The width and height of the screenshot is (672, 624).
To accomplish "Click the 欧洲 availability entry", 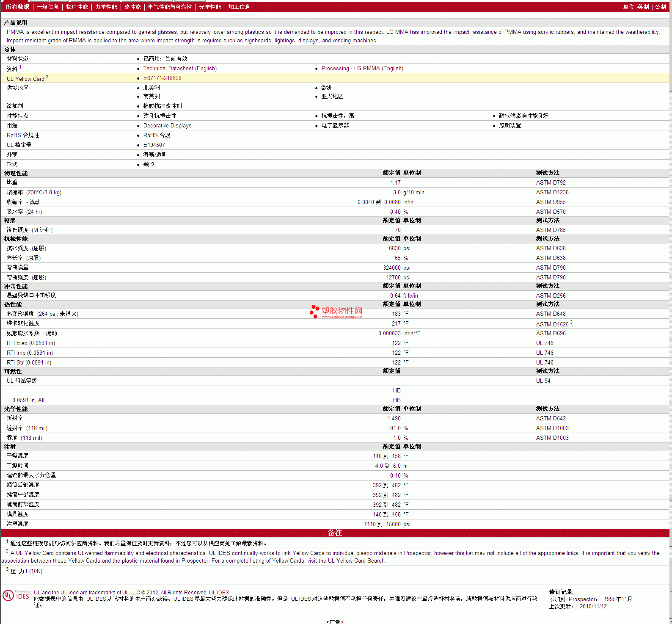I will point(327,88).
